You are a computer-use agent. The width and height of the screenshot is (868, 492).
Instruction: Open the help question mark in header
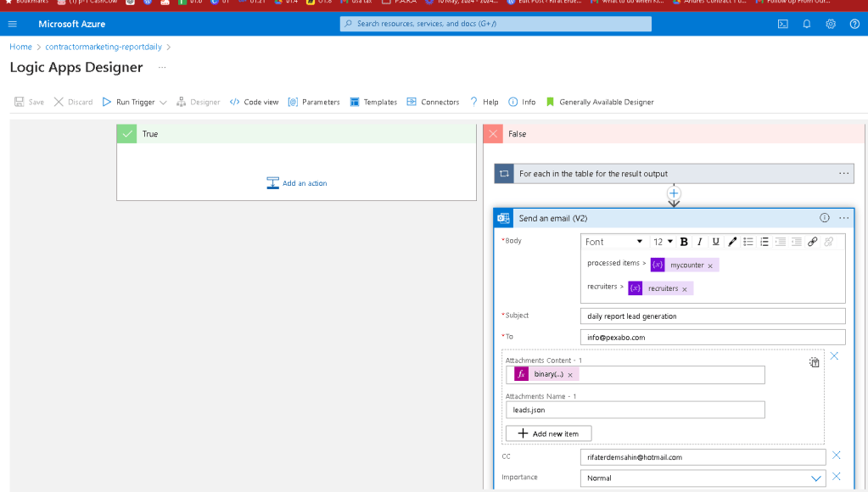coord(854,24)
